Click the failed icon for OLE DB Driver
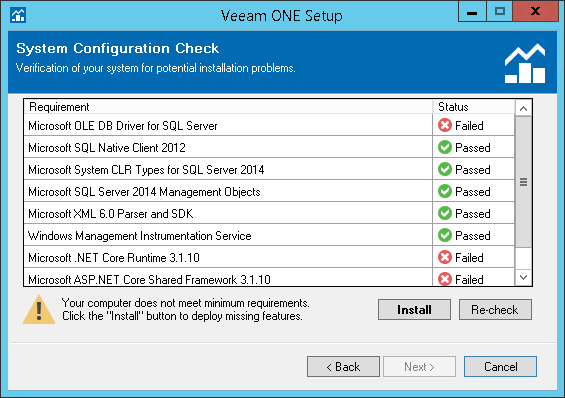The height and width of the screenshot is (398, 565). coord(445,125)
